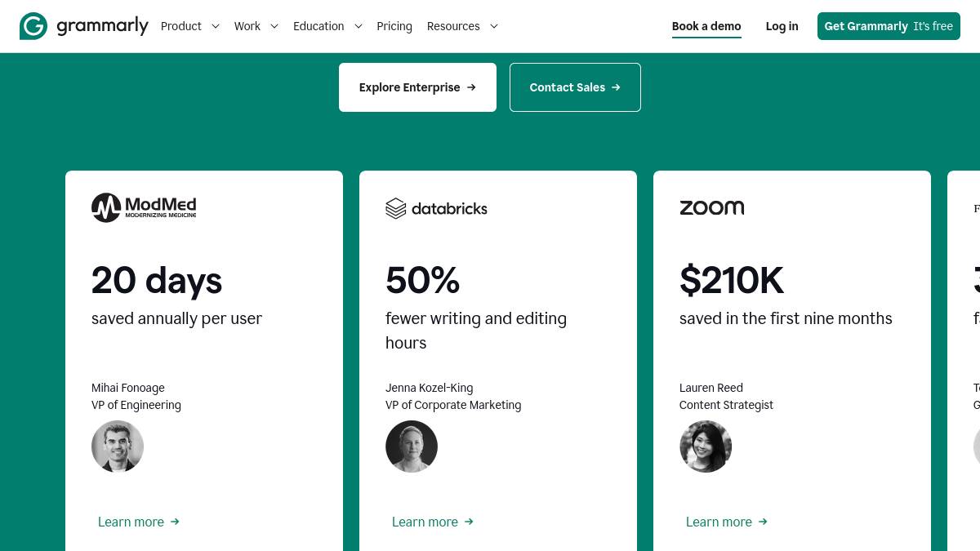Viewport: 980px width, 551px height.
Task: Click the databricks logo
Action: (436, 208)
